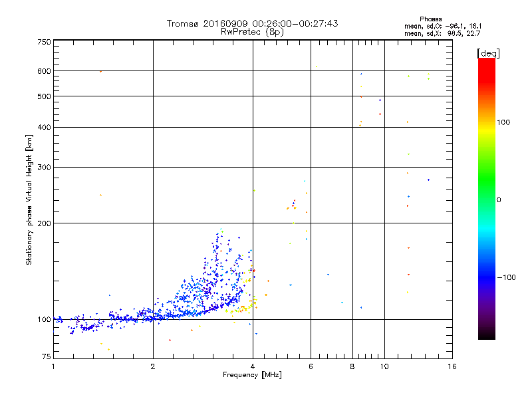Click the y-axis tick label '300'

(45, 168)
